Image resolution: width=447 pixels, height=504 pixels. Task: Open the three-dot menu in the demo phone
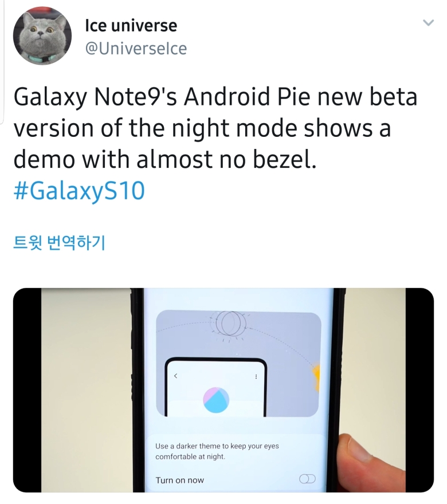coord(256,376)
